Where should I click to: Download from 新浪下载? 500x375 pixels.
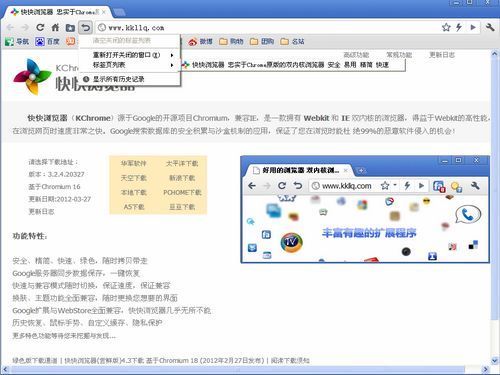[x=182, y=178]
